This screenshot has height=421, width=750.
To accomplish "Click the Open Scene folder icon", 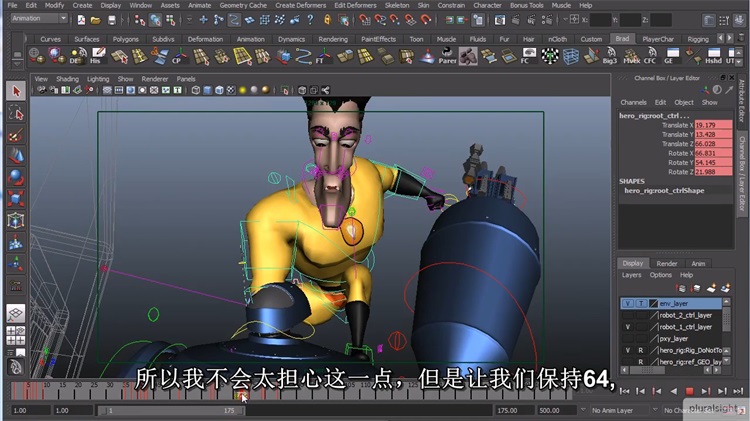I will coord(96,20).
